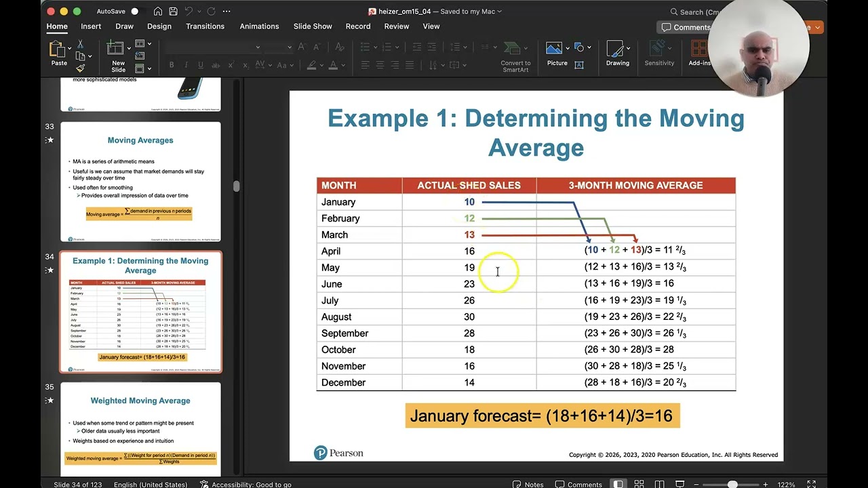Start Slide Show from status bar icon
Viewport: 868px width, 488px height.
[679, 485]
